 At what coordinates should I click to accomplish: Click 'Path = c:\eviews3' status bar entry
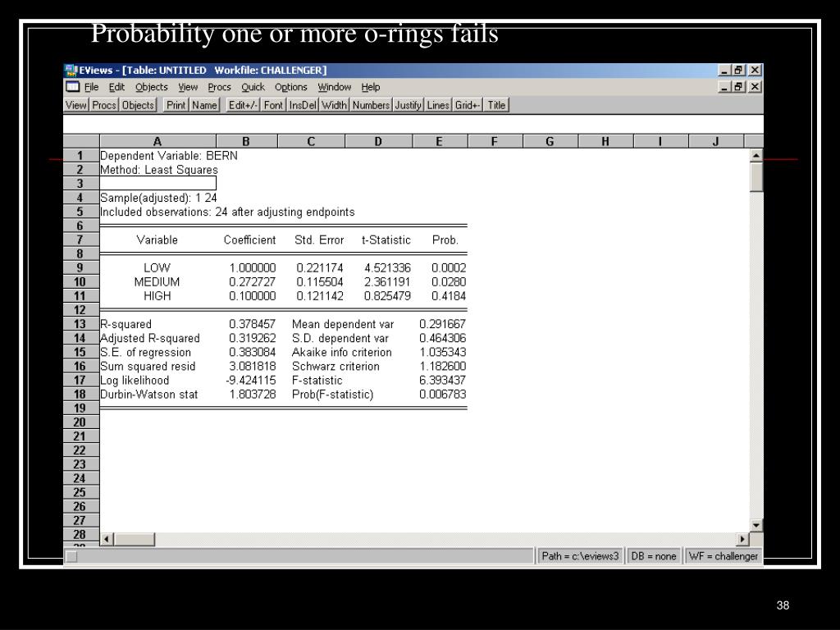580,556
